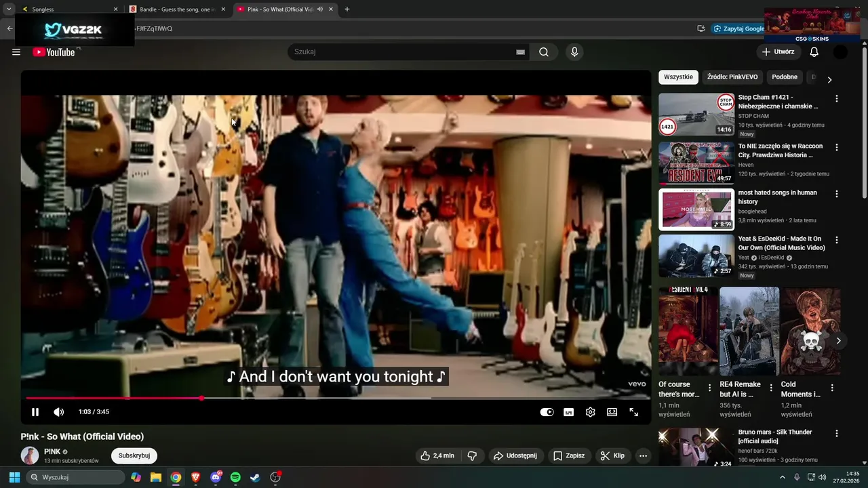Open player settings gear

tap(590, 412)
